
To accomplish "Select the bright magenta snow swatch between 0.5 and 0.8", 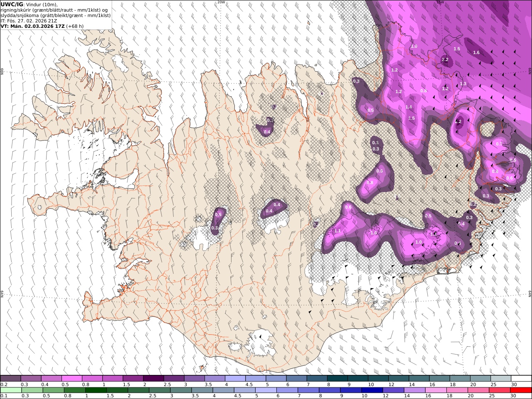I will (72, 378).
